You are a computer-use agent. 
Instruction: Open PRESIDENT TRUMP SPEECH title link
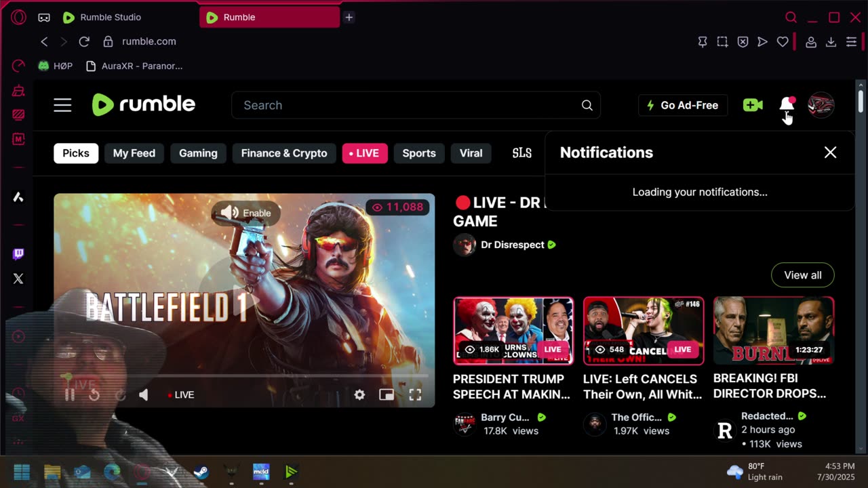511,386
